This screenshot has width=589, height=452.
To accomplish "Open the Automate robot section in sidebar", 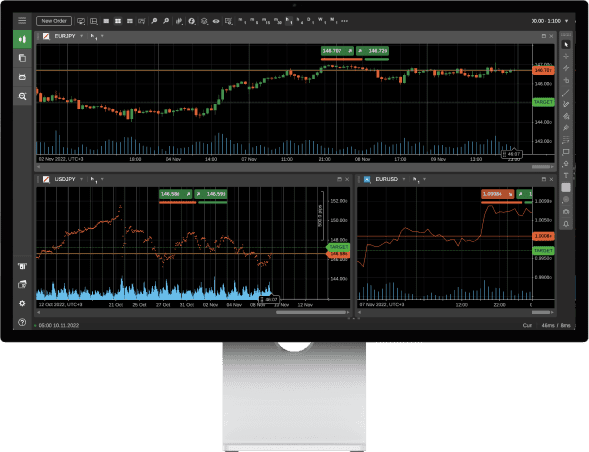I will tap(22, 77).
